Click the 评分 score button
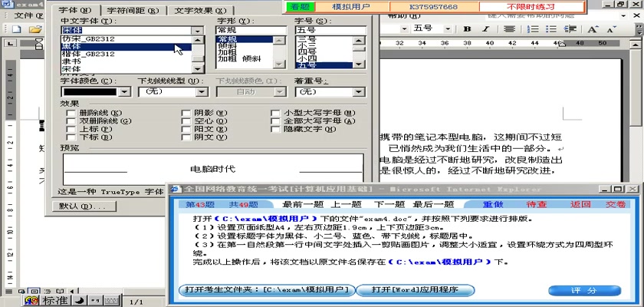Screen dimensions: 644x307 click(x=584, y=291)
